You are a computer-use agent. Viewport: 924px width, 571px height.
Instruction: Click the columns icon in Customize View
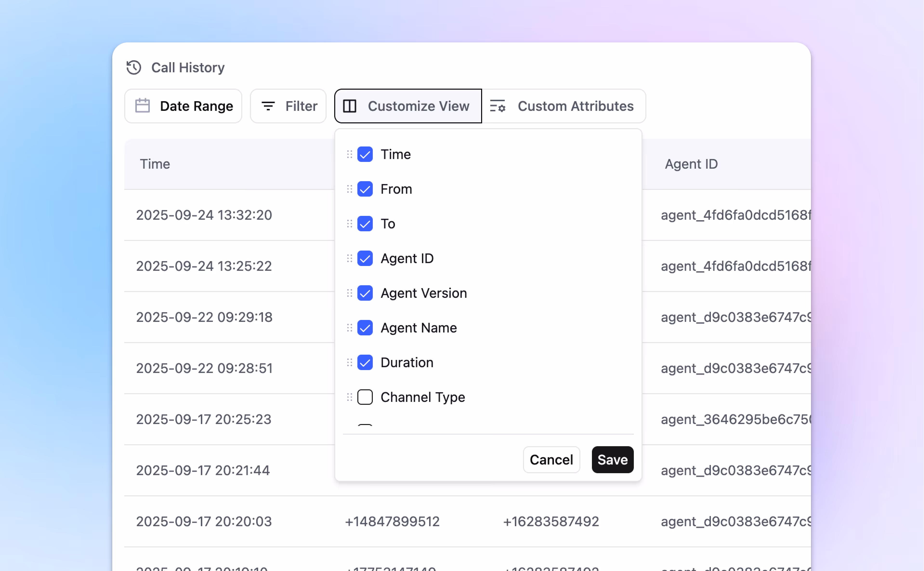pyautogui.click(x=349, y=106)
